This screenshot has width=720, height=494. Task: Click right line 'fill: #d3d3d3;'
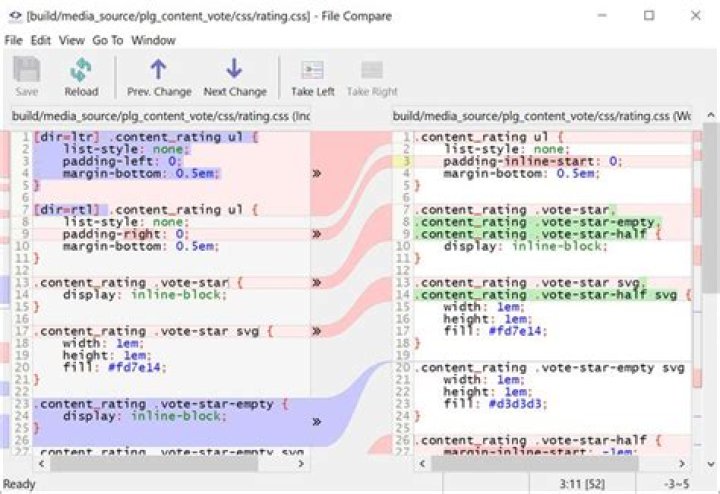495,404
